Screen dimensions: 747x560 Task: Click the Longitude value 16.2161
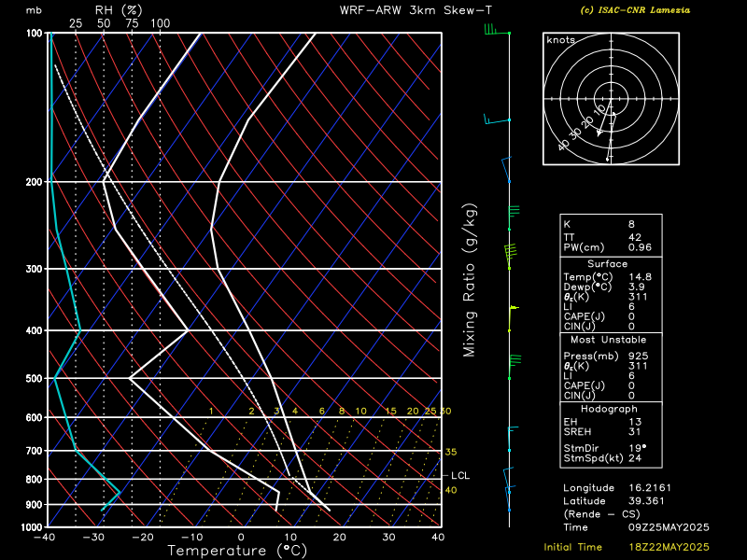[x=650, y=487]
